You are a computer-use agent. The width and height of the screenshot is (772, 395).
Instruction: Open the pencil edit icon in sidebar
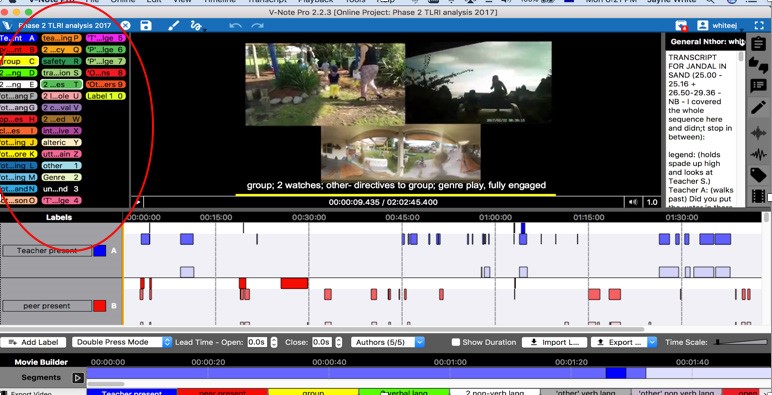[758, 108]
